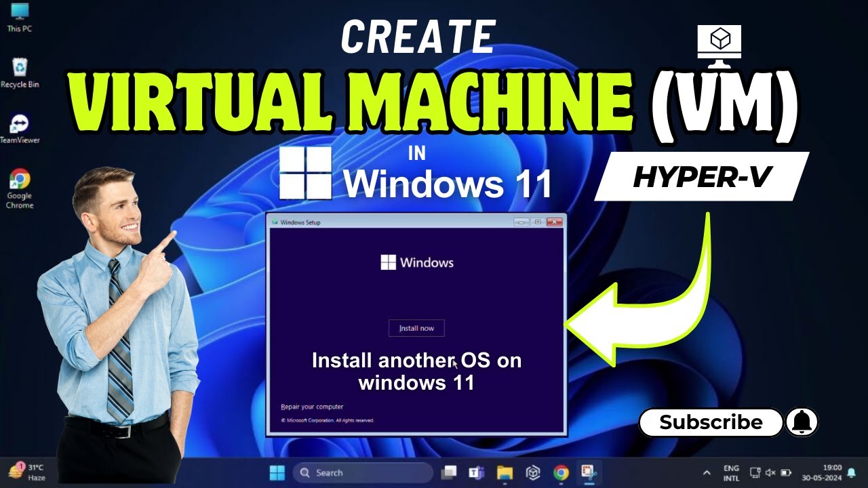Open Chrome from the taskbar
868x488 pixels.
(x=560, y=472)
